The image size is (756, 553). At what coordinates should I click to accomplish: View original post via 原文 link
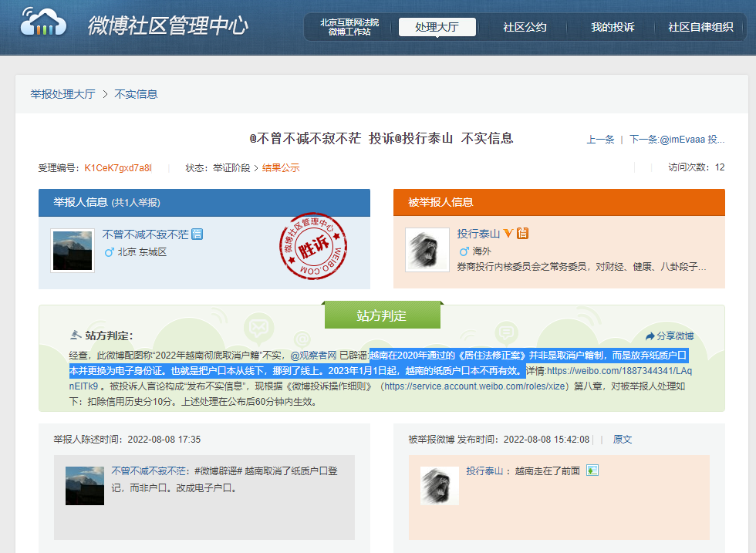point(622,439)
